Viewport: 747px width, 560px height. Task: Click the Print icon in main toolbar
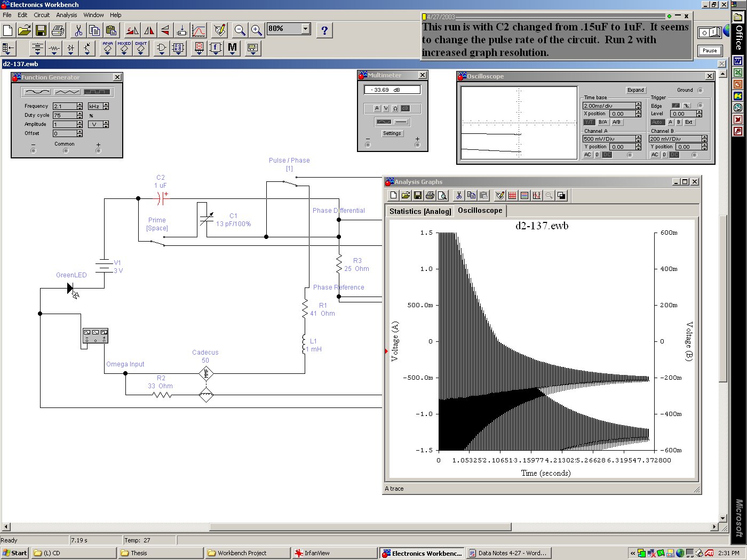[58, 30]
